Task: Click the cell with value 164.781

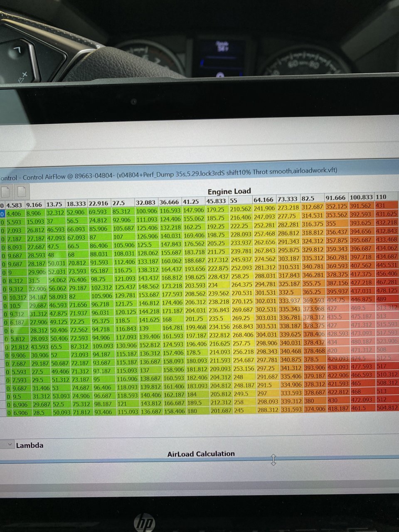Action: pyautogui.click(x=173, y=328)
